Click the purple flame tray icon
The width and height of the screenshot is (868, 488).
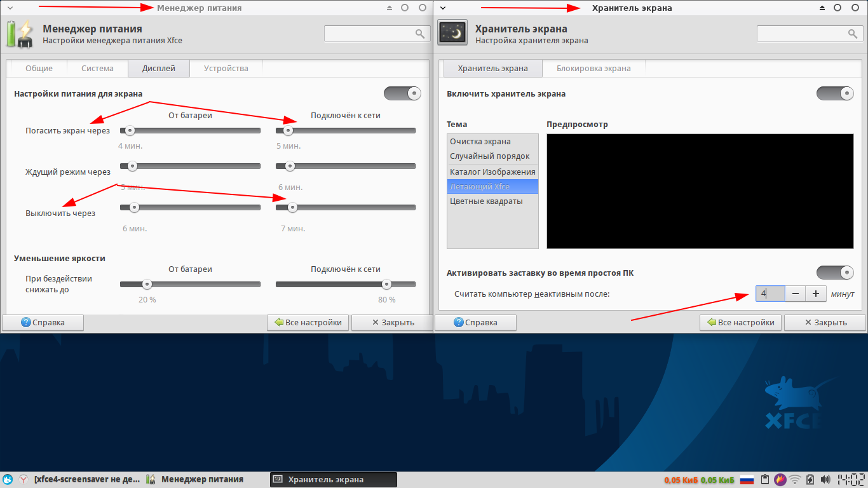(x=780, y=480)
